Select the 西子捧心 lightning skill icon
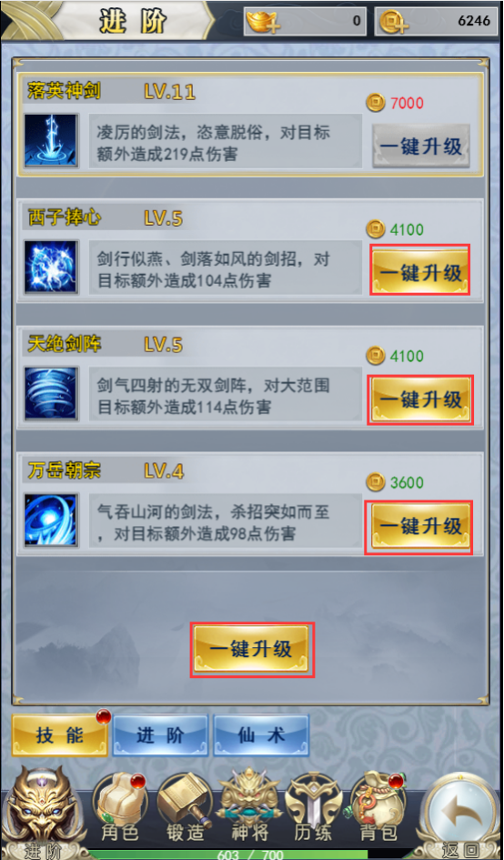This screenshot has height=860, width=504. [51, 268]
